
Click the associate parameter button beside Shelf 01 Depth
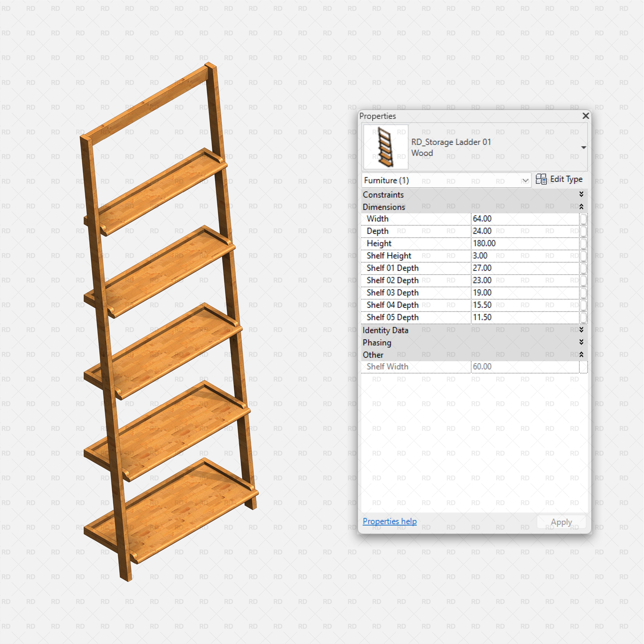point(583,268)
